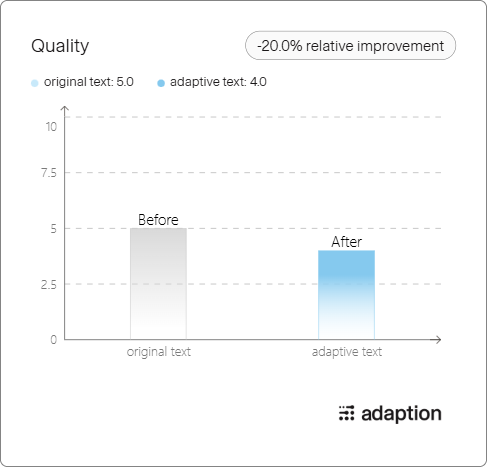
Task: Click the adaption brand wordmark
Action: point(401,414)
